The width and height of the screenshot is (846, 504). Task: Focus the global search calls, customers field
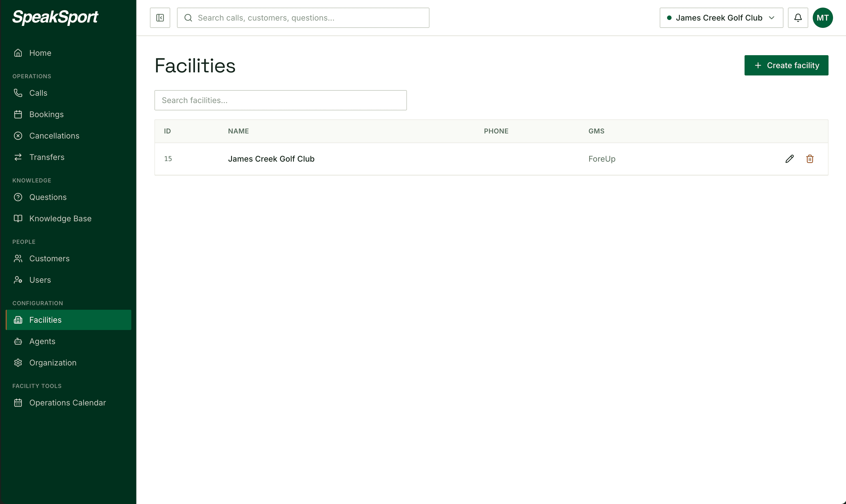303,18
